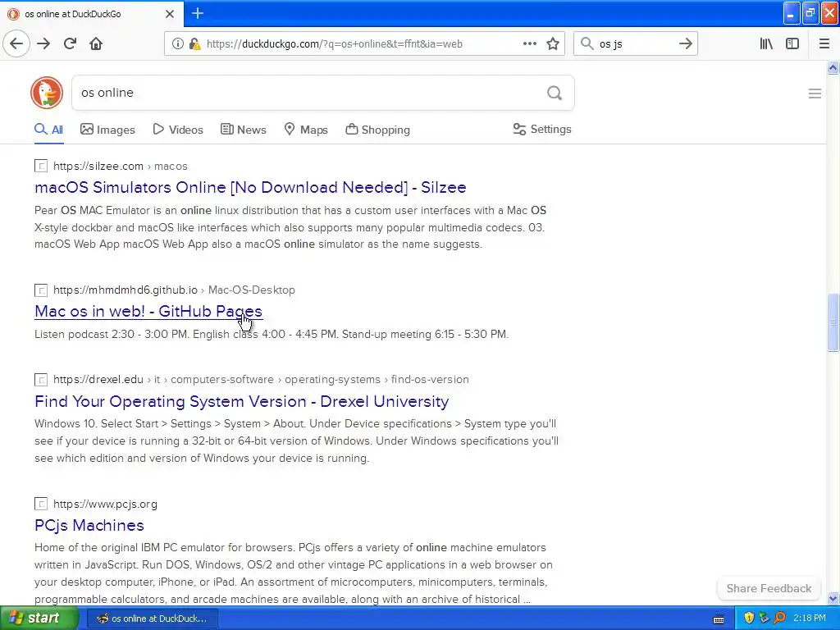Click the Windows start button
Viewport: 840px width, 630px height.
[x=39, y=619]
